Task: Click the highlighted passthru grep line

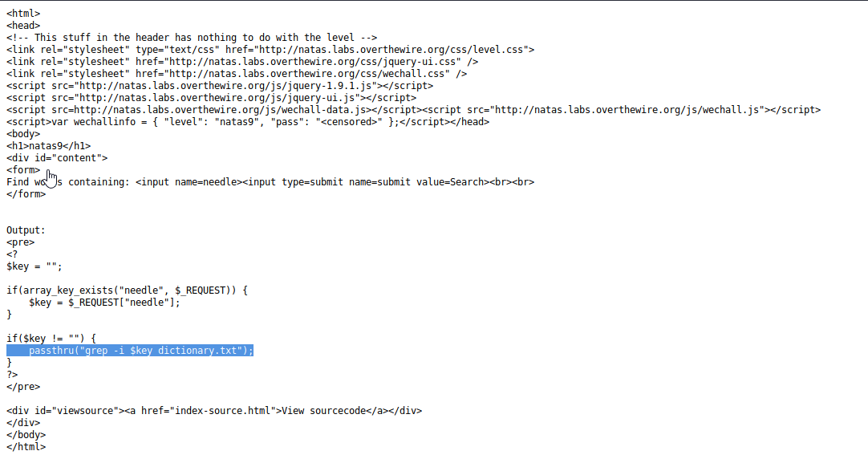Action: point(130,351)
